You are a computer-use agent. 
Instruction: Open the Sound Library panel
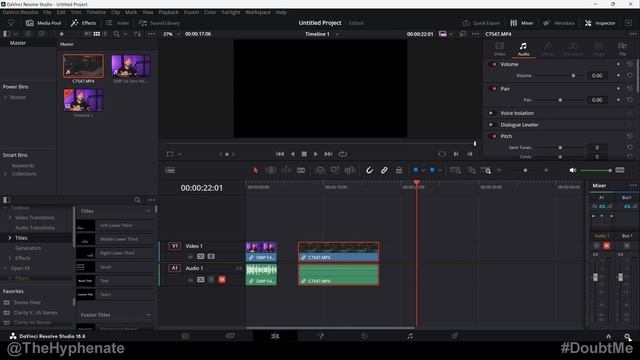click(x=160, y=23)
